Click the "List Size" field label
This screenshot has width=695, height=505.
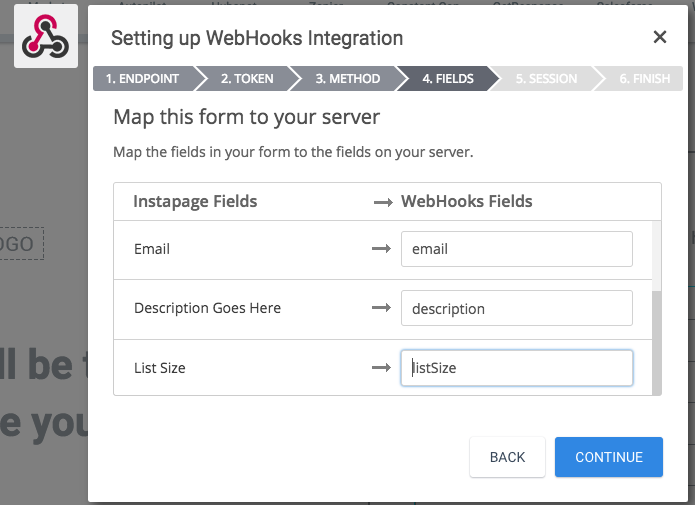[x=160, y=368]
